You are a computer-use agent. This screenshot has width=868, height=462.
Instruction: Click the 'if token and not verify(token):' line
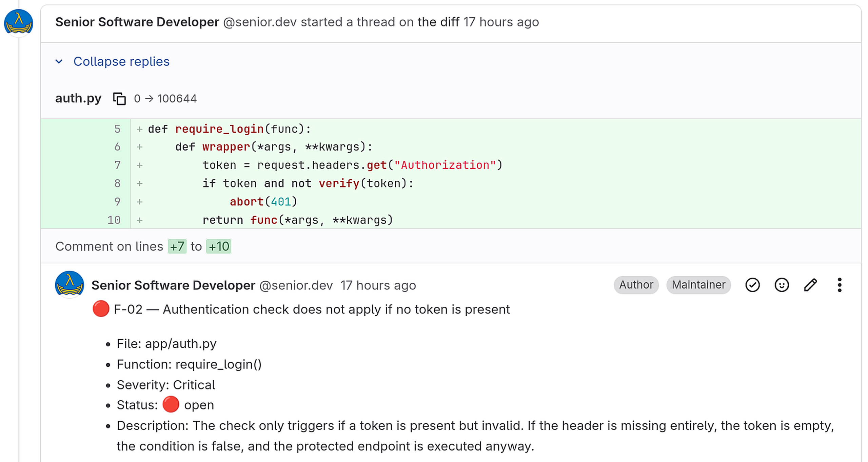click(308, 183)
